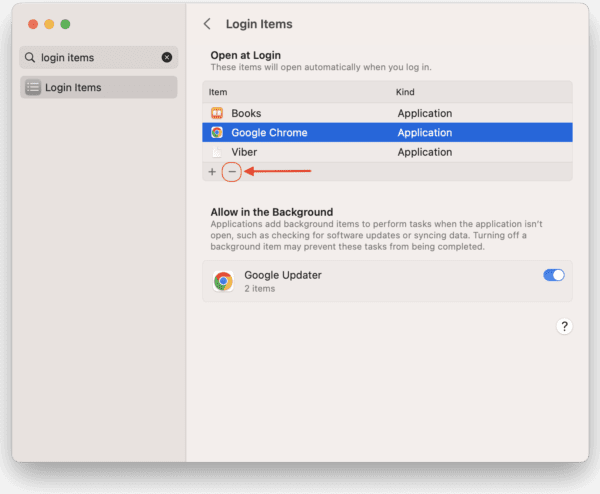Click Application kind in Viber row
Image resolution: width=600 pixels, height=494 pixels.
click(425, 152)
